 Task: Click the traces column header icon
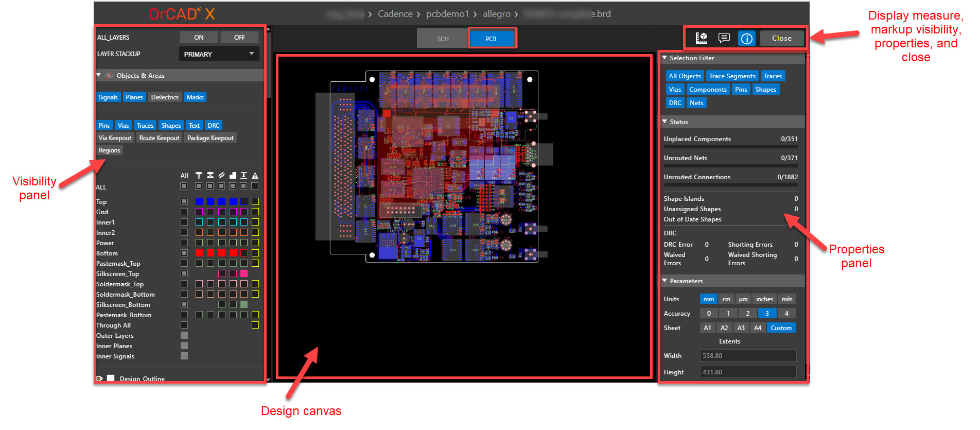[x=221, y=176]
